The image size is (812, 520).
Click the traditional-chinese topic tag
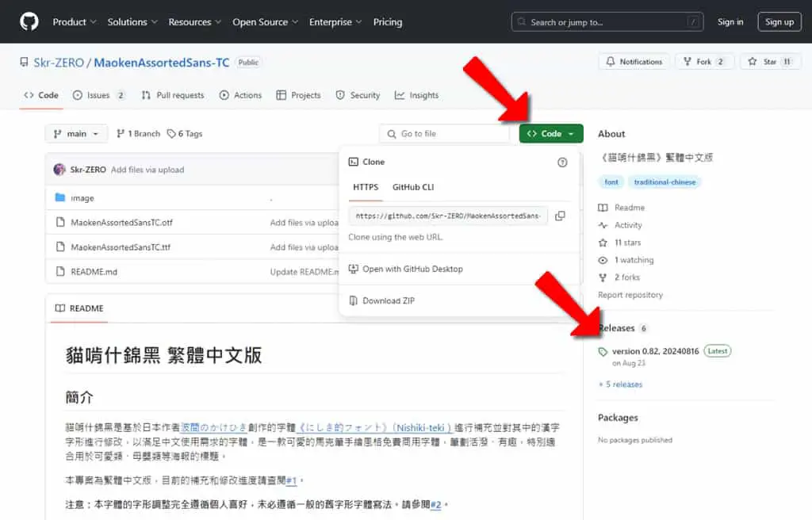click(x=665, y=182)
